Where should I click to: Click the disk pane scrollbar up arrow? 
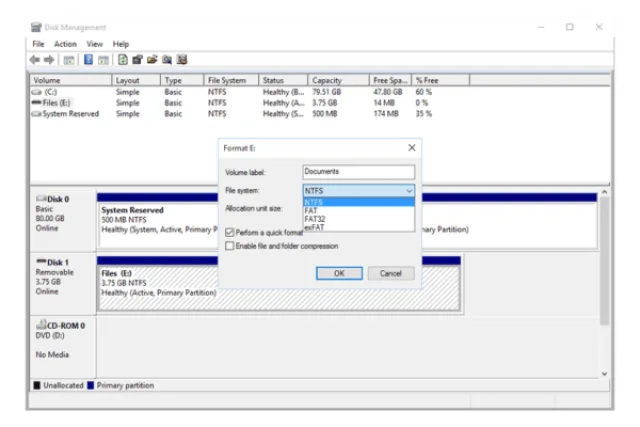click(604, 192)
